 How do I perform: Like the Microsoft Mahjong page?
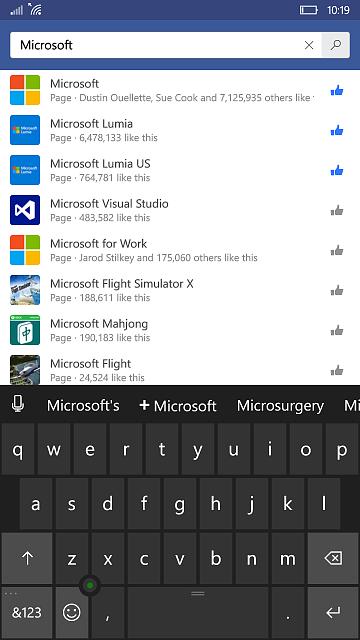point(337,331)
